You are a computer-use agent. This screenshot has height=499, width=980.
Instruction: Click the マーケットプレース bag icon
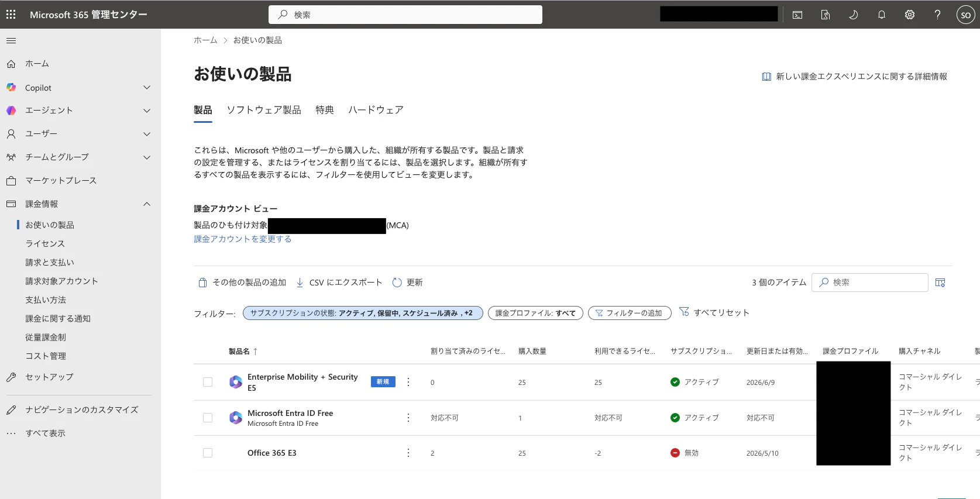pyautogui.click(x=11, y=181)
